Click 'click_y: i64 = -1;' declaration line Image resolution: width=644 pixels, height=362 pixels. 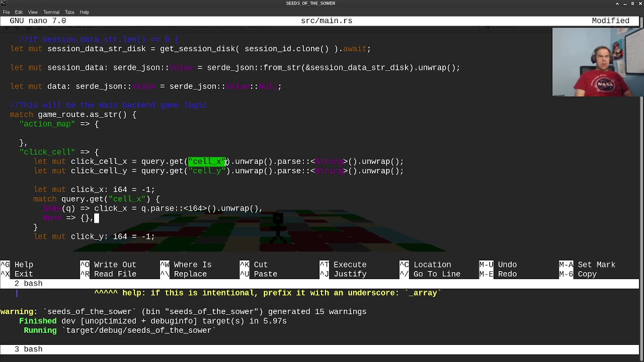pyautogui.click(x=94, y=236)
